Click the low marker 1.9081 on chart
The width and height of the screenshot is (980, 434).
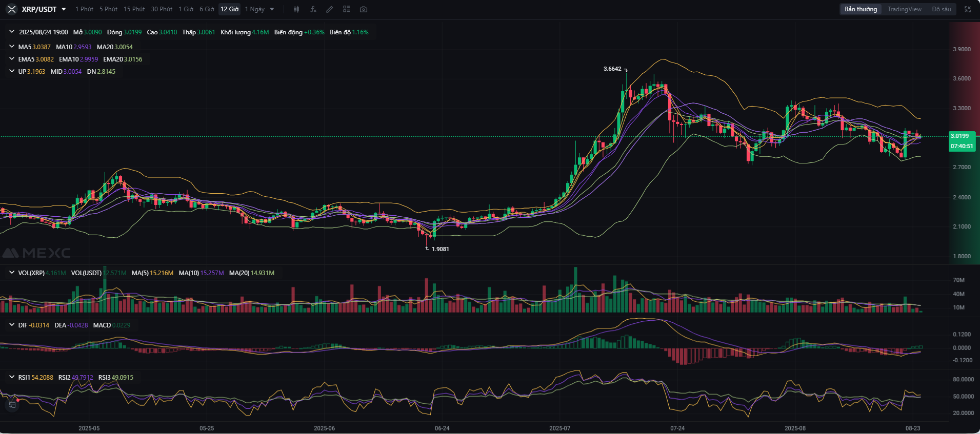click(441, 249)
